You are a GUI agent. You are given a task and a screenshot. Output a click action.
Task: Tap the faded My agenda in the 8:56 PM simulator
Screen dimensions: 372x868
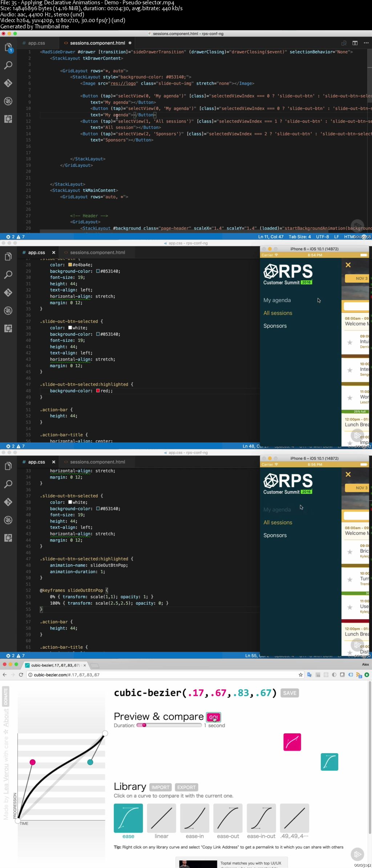tap(277, 509)
